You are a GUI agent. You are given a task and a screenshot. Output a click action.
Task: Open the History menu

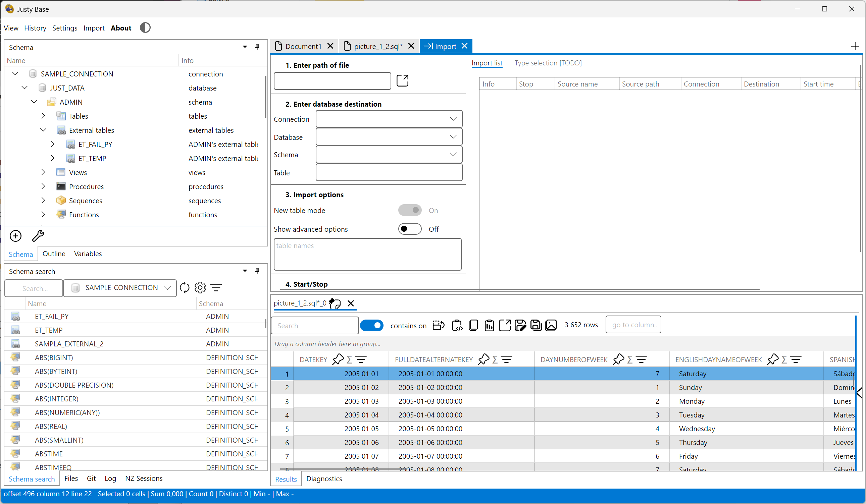click(35, 28)
